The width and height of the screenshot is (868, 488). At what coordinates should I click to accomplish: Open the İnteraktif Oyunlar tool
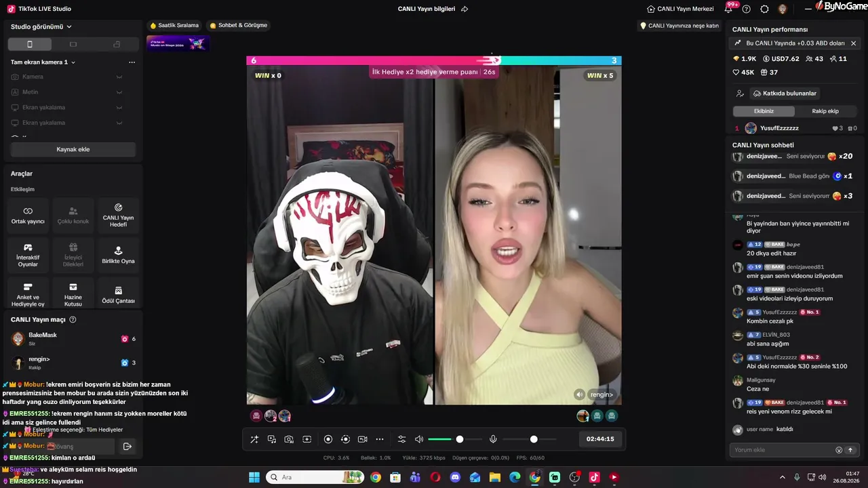pyautogui.click(x=28, y=255)
